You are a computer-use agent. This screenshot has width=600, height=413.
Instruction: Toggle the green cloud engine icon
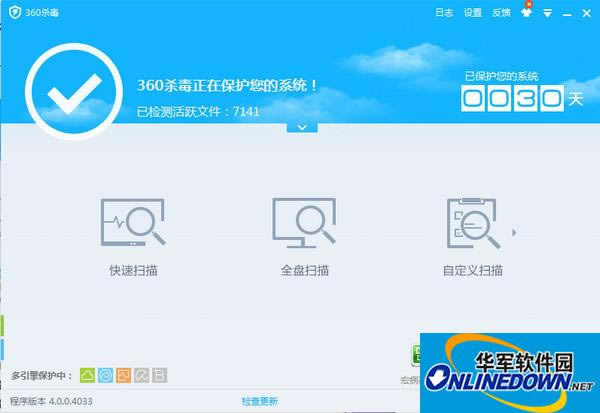pos(87,375)
